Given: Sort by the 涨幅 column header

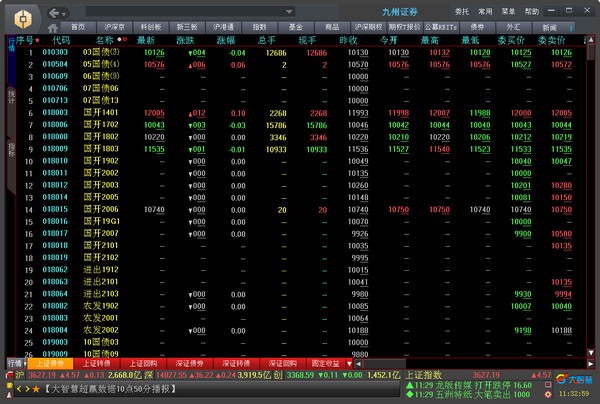Looking at the screenshot, I should tap(226, 40).
